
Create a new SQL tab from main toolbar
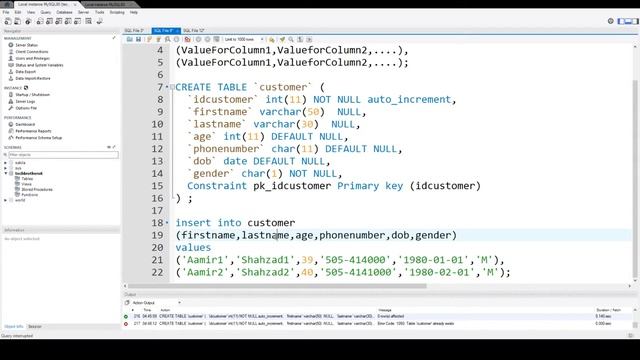click(8, 21)
